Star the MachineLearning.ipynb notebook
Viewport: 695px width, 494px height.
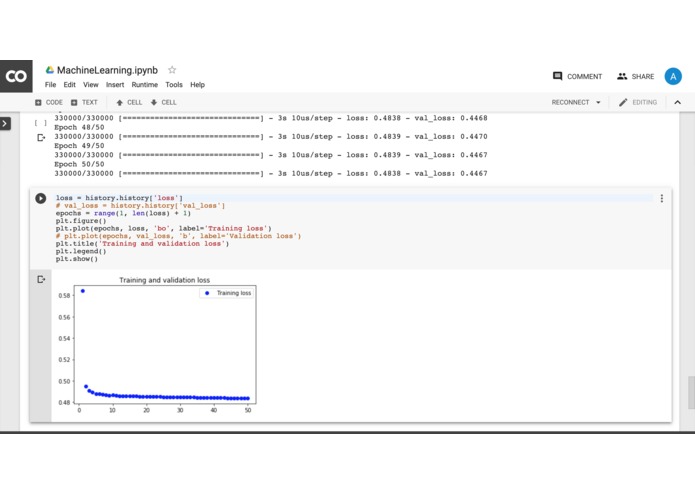click(x=172, y=70)
